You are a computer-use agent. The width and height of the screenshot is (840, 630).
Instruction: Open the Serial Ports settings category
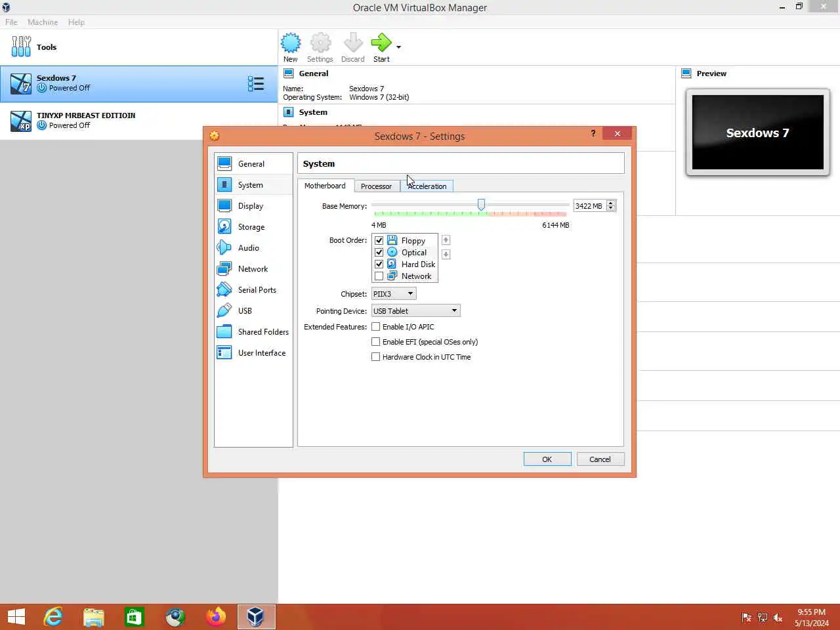tap(253, 290)
